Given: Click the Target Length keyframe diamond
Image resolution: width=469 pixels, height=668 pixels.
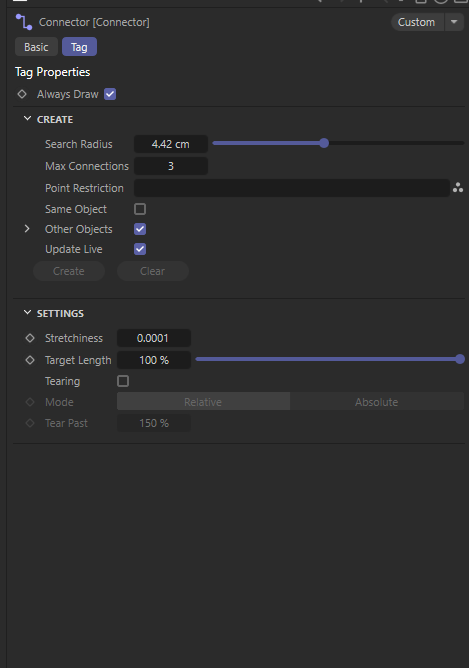Looking at the screenshot, I should tap(30, 360).
